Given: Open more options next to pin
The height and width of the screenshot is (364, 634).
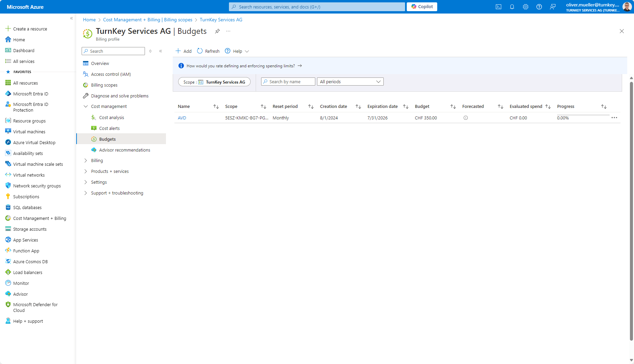Looking at the screenshot, I should (x=228, y=31).
